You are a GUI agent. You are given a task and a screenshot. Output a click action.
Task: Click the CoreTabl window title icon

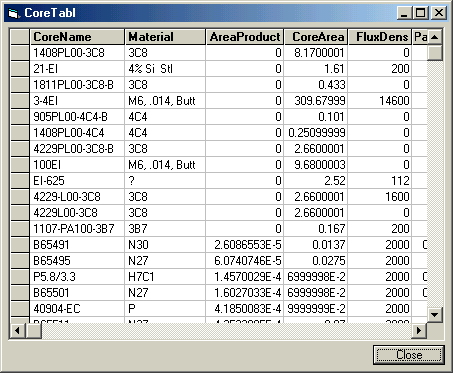13,13
